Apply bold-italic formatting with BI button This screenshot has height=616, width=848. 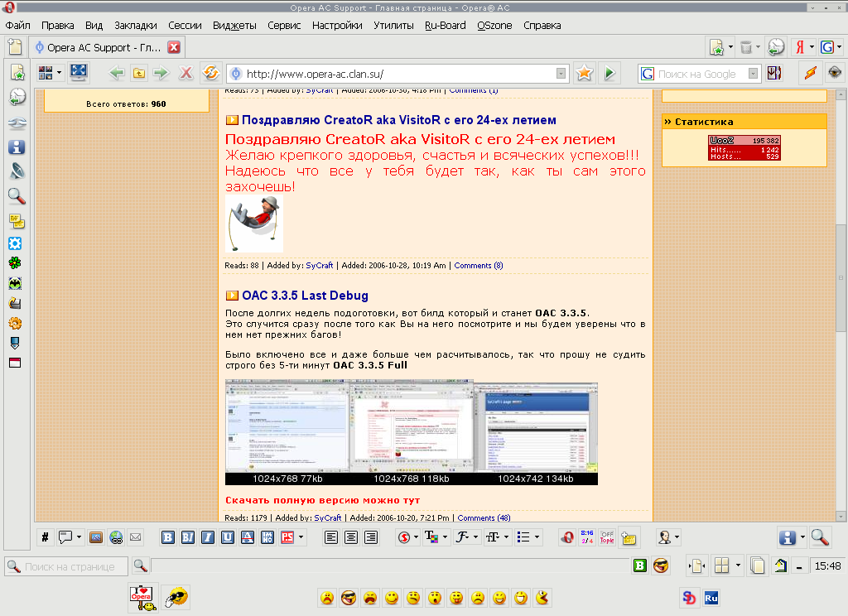(188, 537)
